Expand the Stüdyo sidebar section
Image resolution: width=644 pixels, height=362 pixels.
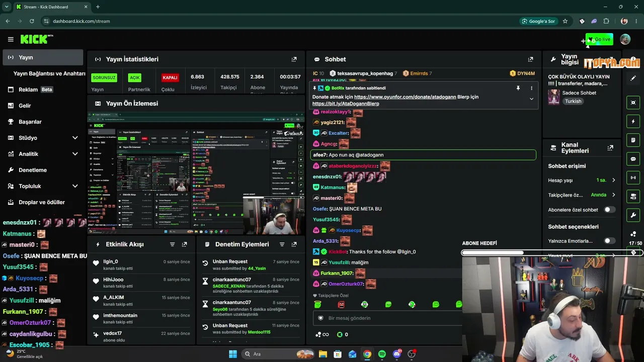click(75, 138)
